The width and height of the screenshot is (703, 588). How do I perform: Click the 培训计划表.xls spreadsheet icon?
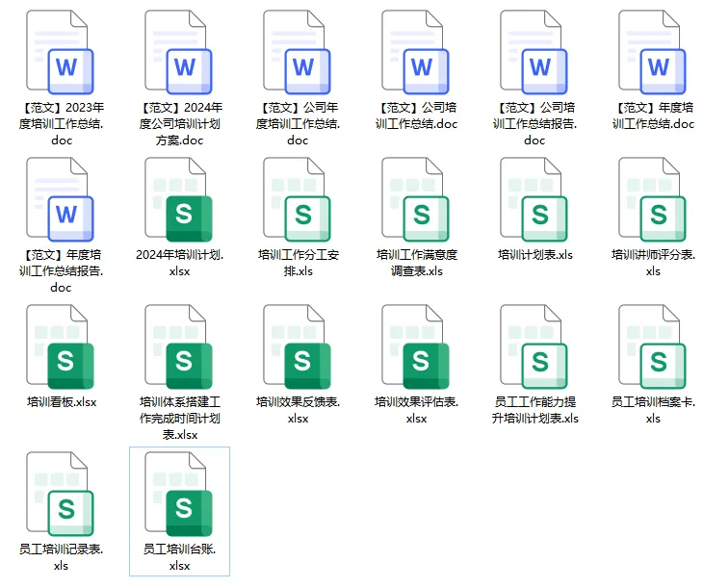click(534, 199)
